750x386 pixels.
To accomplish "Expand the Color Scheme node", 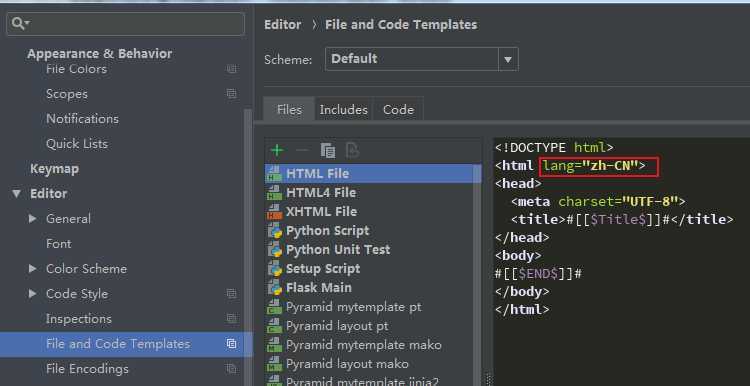I will (x=33, y=269).
